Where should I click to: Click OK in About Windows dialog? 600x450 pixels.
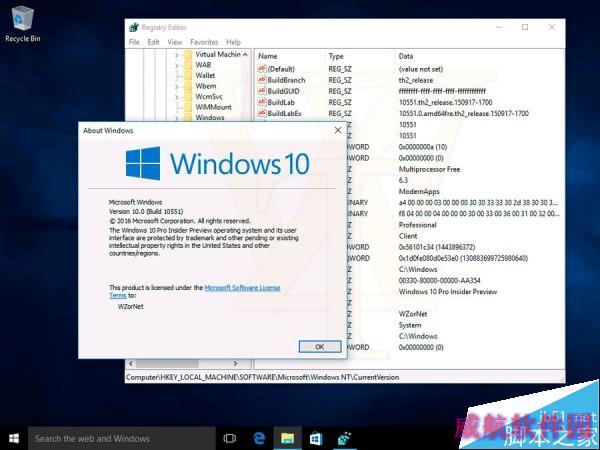pos(320,347)
